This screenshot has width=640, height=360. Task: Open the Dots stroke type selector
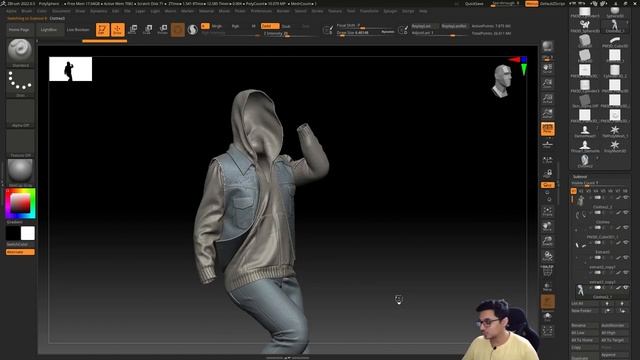20,83
